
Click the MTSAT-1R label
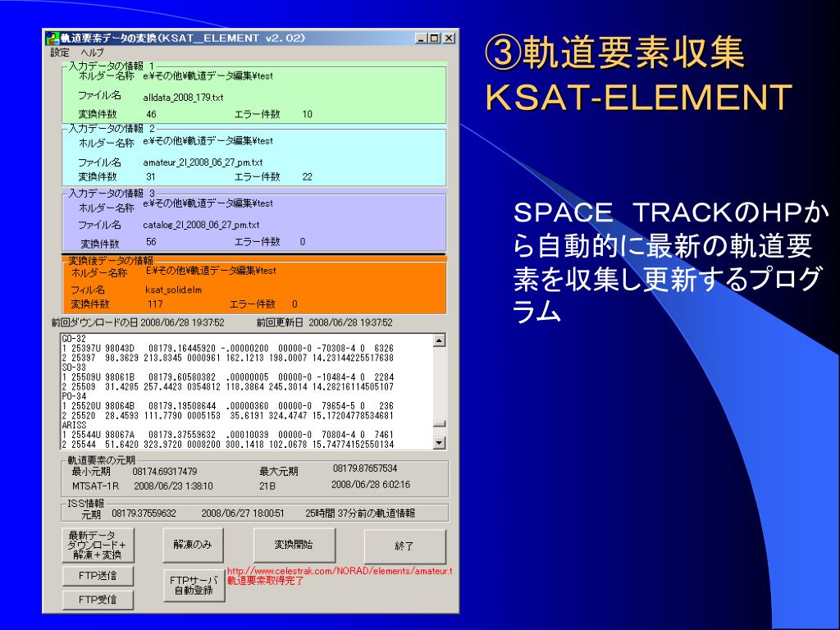[x=95, y=486]
